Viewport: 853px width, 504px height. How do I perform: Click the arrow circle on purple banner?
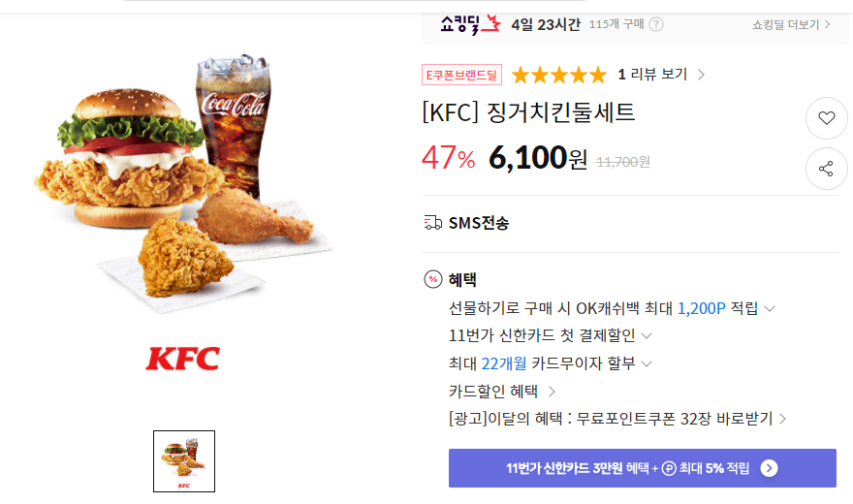pos(769,468)
